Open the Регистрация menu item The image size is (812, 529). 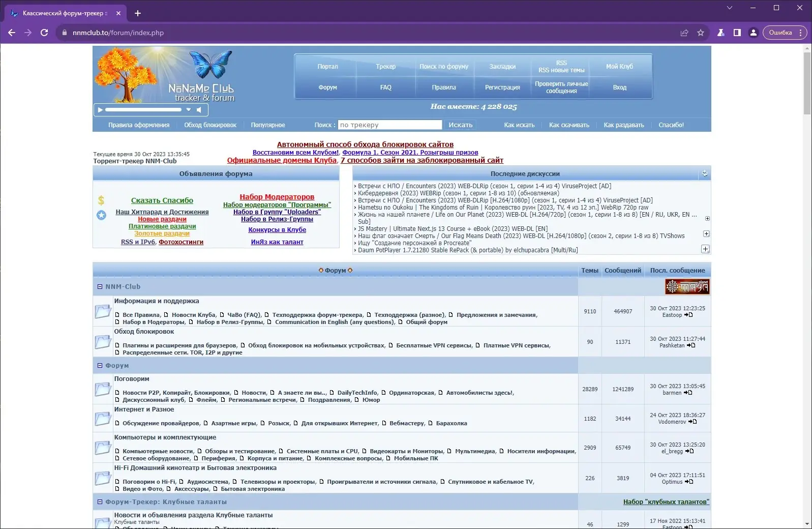[502, 87]
